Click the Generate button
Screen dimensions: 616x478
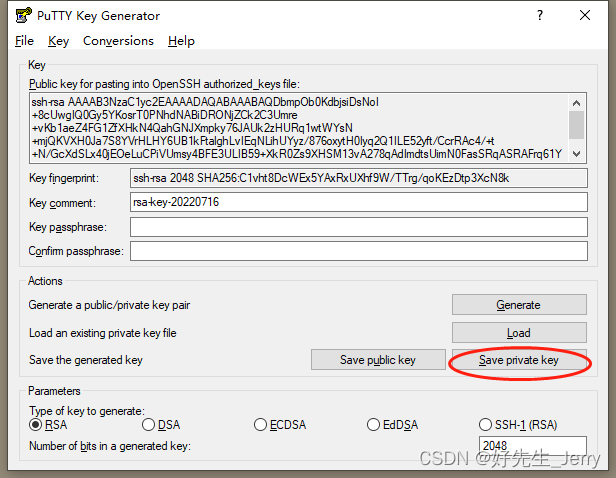(x=519, y=305)
